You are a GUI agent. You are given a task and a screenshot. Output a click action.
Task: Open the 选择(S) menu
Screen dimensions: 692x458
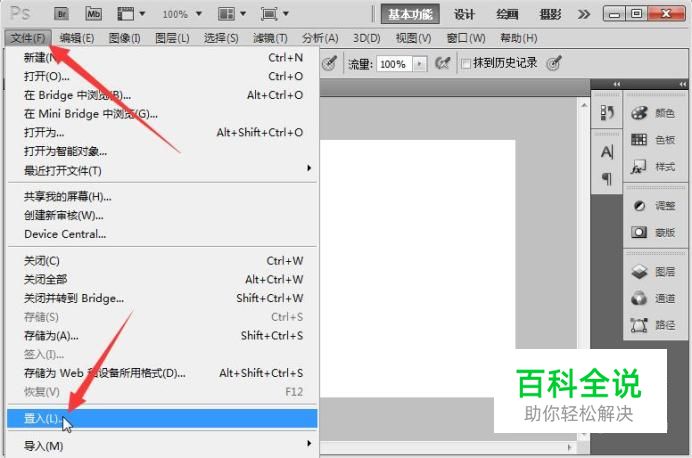(x=221, y=38)
